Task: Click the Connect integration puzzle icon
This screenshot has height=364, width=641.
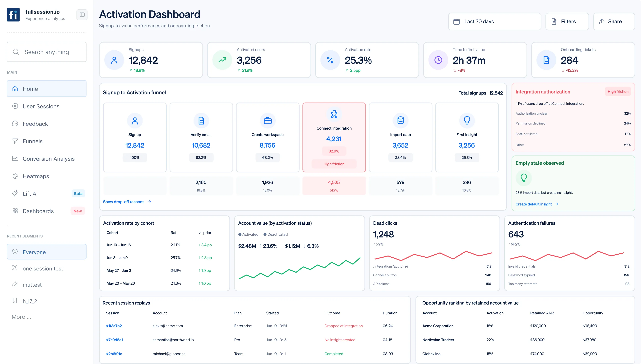Action: 334,114
